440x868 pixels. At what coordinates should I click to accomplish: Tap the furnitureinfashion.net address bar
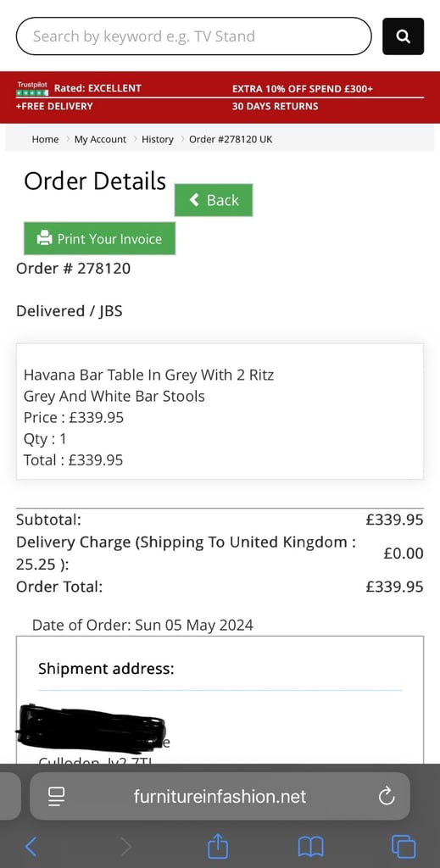220,796
